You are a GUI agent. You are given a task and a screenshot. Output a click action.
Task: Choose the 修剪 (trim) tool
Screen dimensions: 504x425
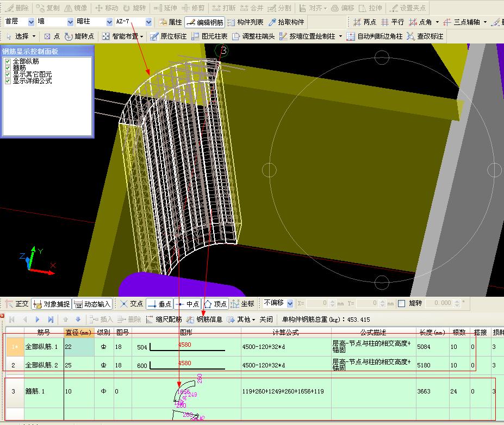193,8
